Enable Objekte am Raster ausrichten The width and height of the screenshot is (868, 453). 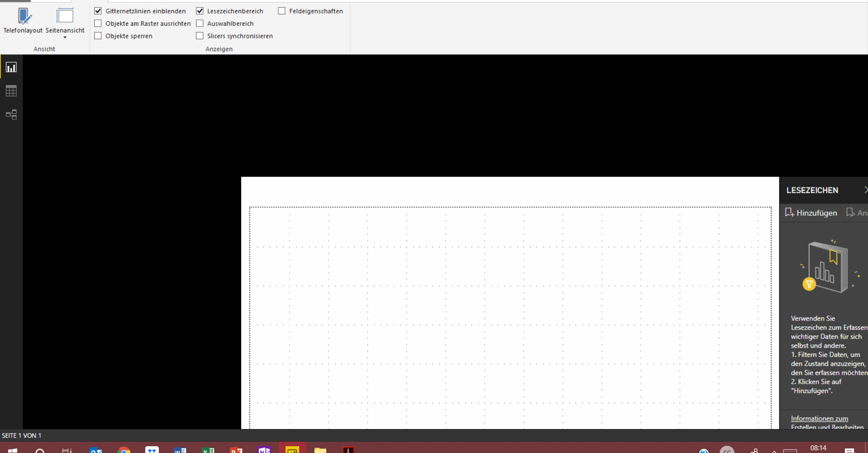pos(98,24)
